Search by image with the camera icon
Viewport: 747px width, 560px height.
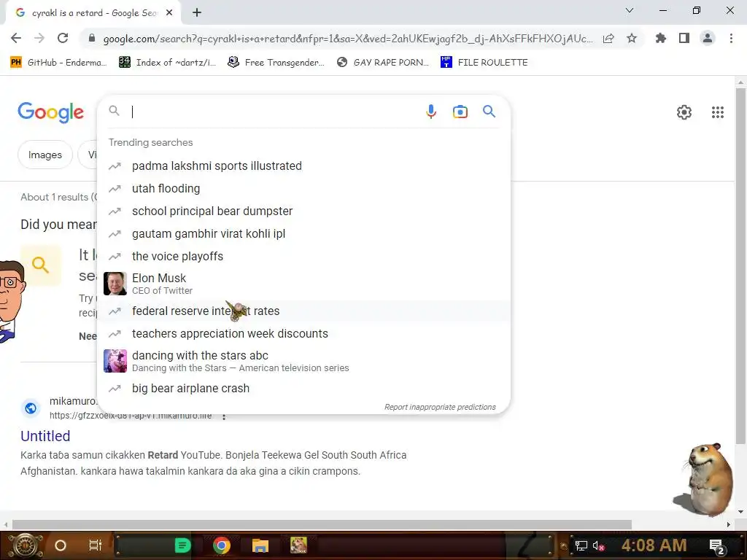460,112
